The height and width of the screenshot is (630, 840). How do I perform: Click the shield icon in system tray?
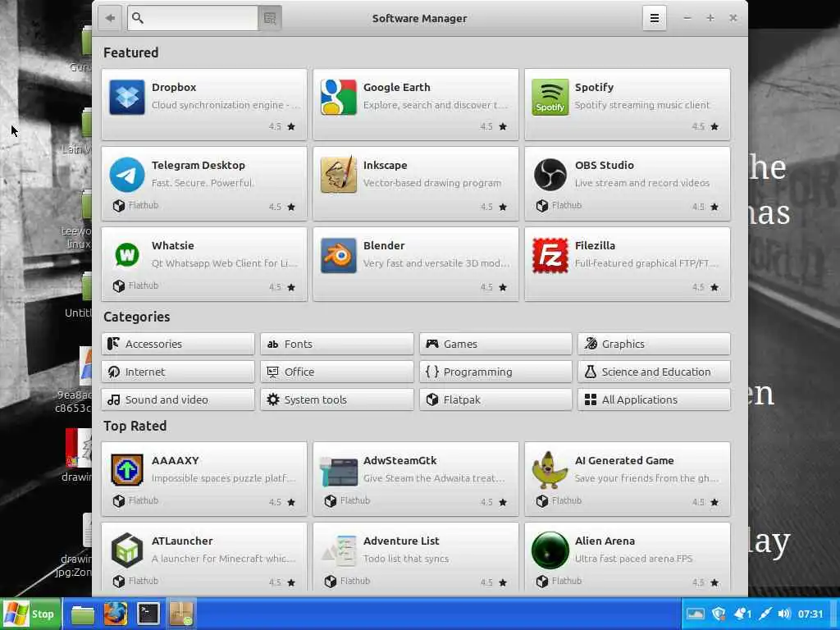click(719, 614)
